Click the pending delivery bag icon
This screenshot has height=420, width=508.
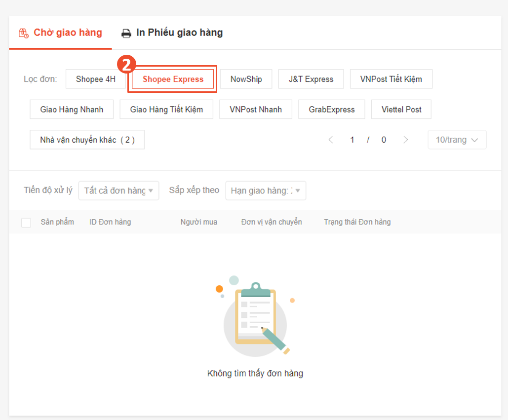[23, 33]
